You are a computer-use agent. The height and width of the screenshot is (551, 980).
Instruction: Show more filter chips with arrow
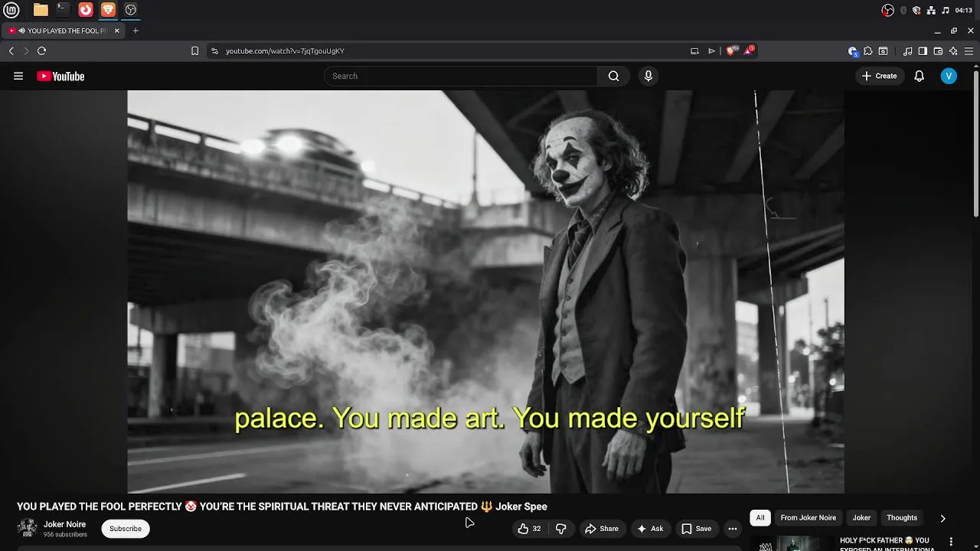pos(942,518)
